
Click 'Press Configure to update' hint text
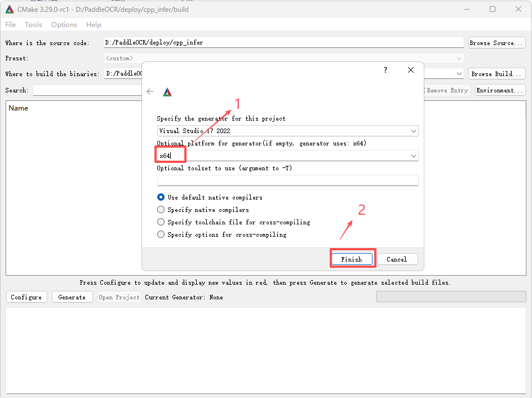tap(265, 282)
